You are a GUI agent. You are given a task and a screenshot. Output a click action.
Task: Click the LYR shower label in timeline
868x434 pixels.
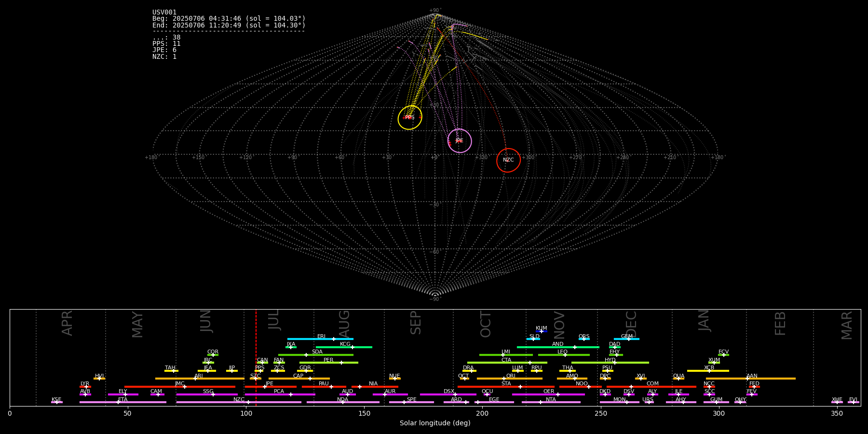(85, 383)
